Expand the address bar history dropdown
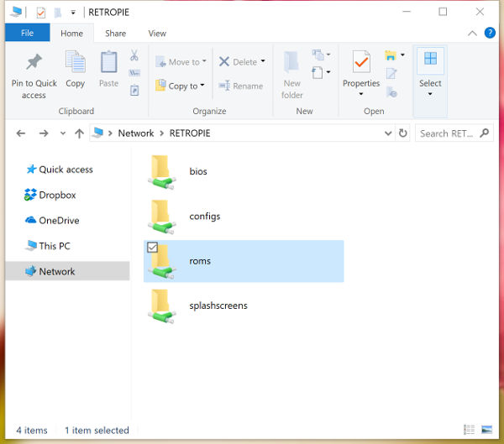Image resolution: width=504 pixels, height=444 pixels. [x=388, y=133]
